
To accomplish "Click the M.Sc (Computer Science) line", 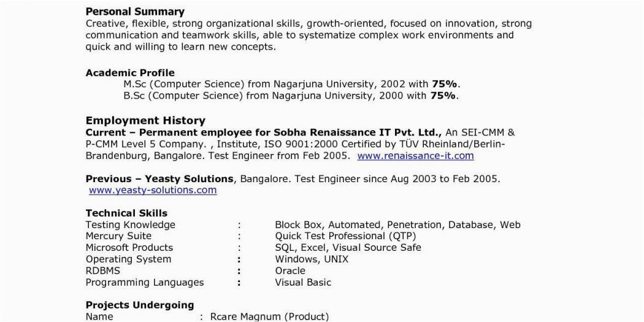I will (291, 84).
